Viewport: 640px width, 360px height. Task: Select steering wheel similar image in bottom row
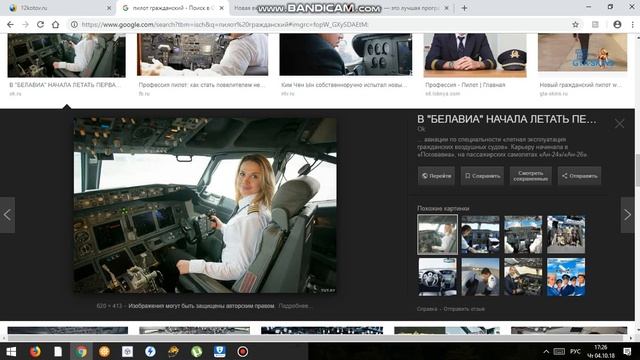(437, 277)
